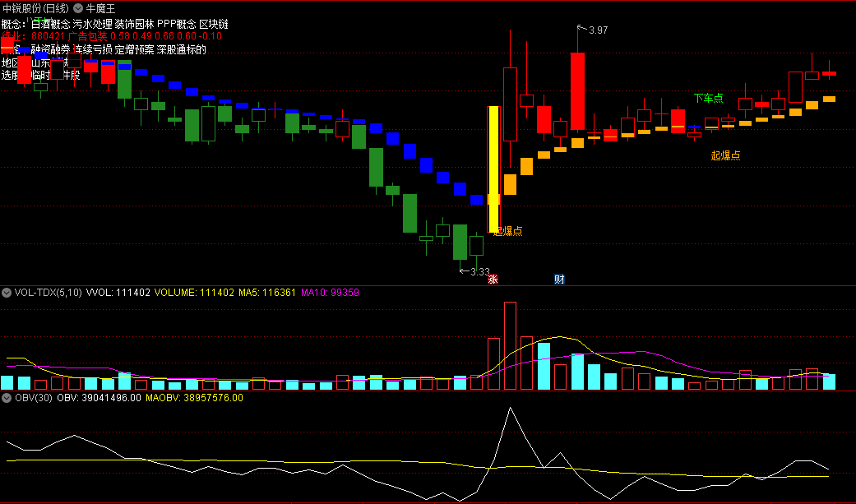Viewport: 856px width, 504px height.
Task: Click the 3.33 low price label
Action: (x=480, y=271)
